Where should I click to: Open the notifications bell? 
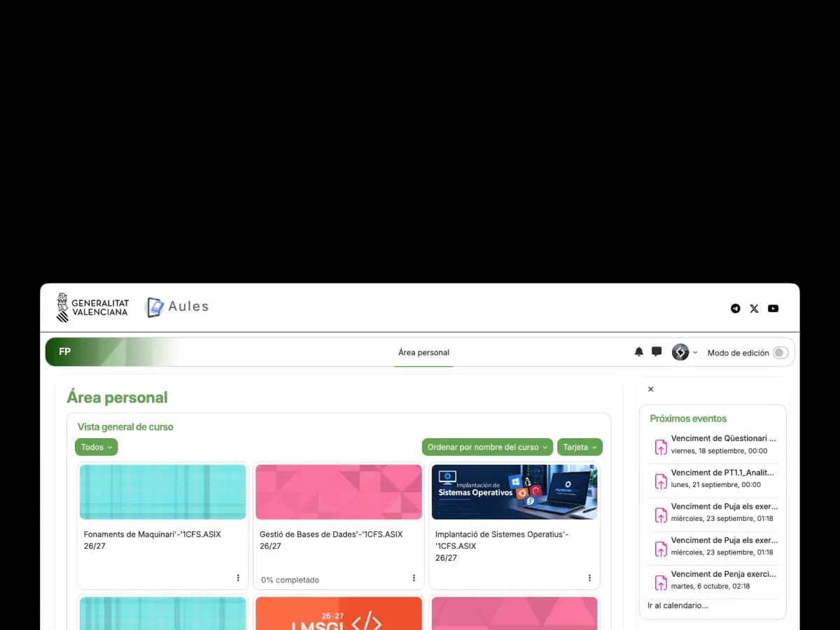[638, 352]
